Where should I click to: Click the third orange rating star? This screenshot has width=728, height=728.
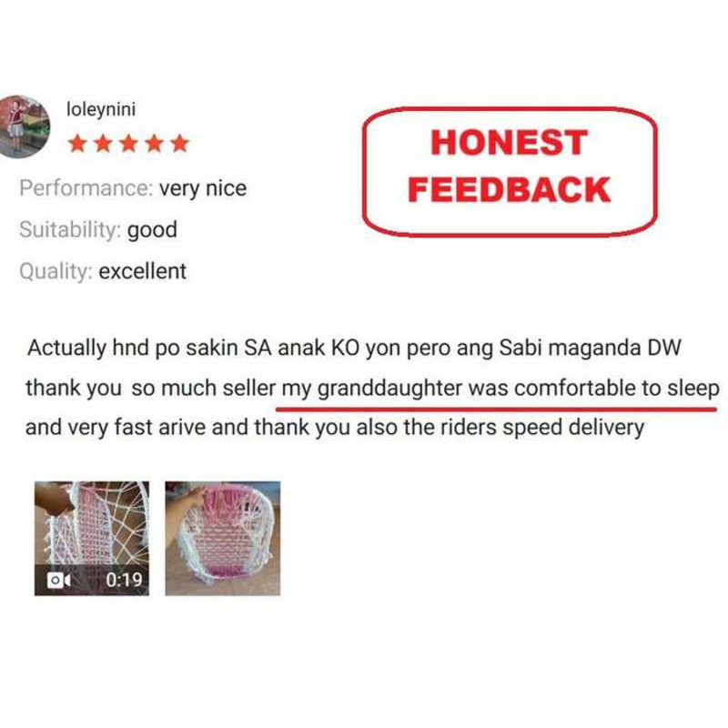click(128, 144)
